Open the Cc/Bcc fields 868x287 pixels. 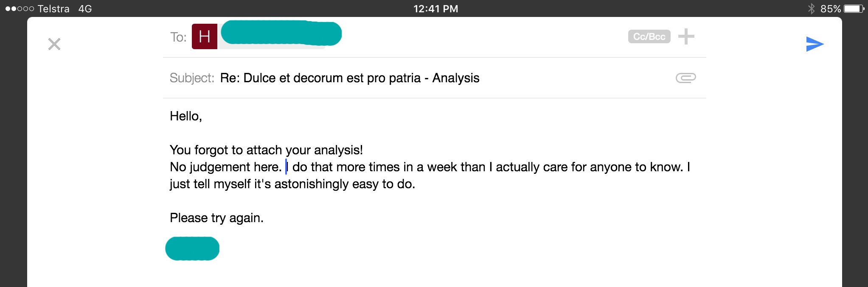[x=649, y=37]
